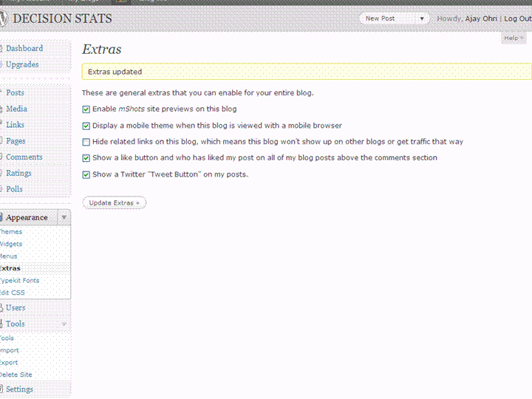532x399 pixels.
Task: Enable Hide related links checkbox
Action: [86, 142]
